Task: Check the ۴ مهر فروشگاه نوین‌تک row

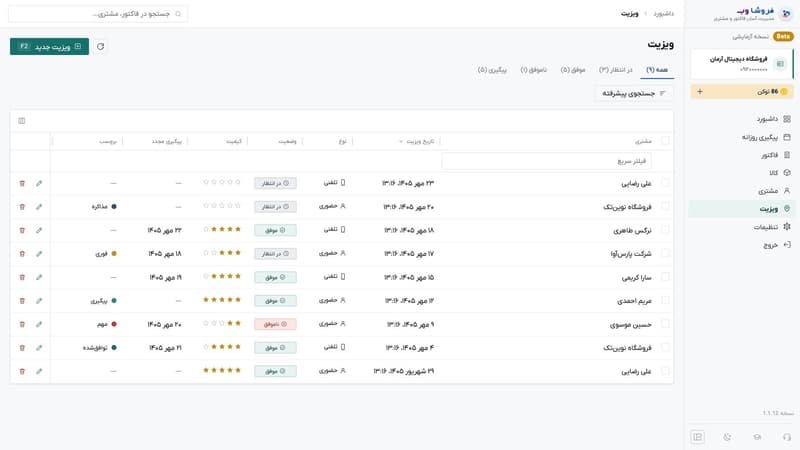Action: 665,347
